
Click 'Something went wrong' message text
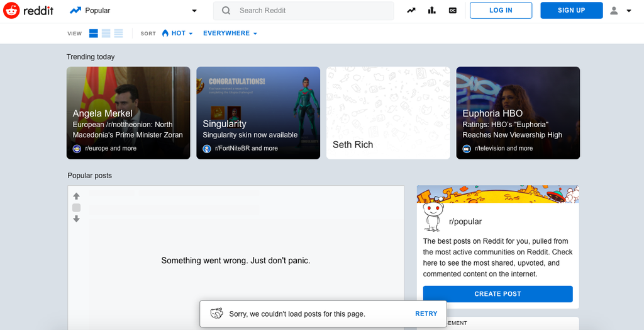236,261
